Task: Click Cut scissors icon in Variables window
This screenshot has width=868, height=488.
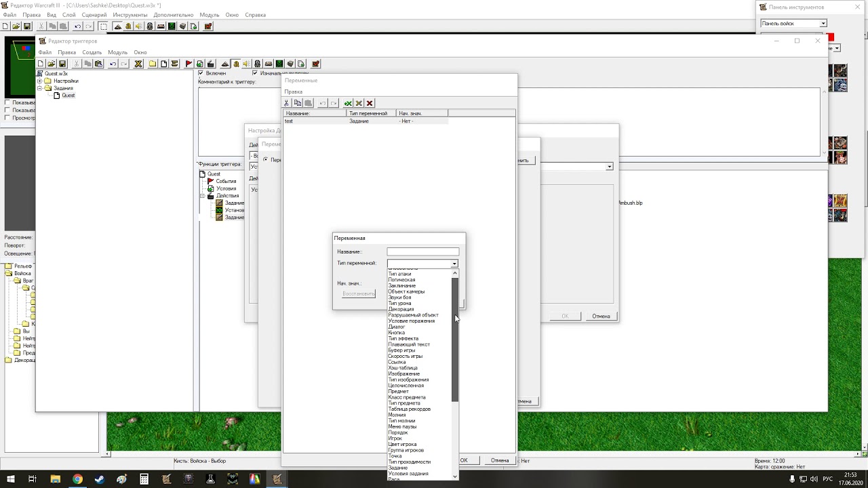Action: click(287, 103)
